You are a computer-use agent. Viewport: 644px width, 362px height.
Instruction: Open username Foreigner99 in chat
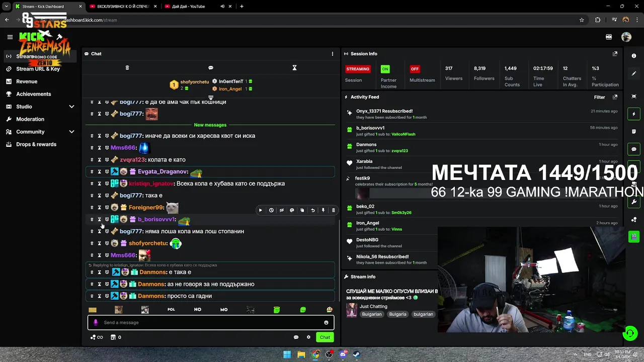(146, 207)
